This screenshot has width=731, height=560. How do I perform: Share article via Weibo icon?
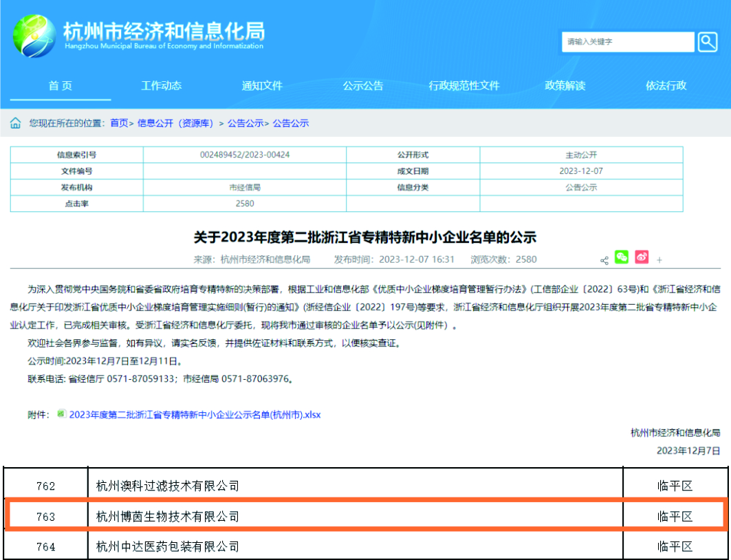coord(642,257)
